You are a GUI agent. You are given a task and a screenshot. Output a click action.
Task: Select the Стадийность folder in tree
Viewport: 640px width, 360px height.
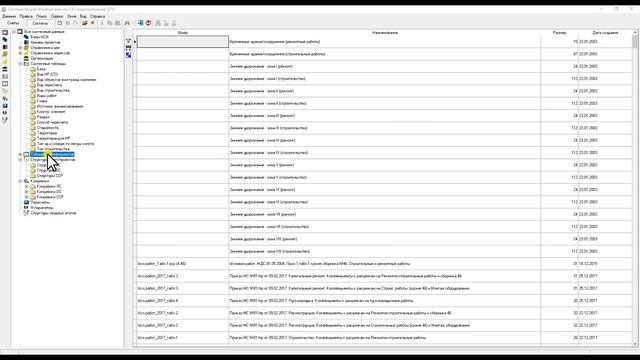coord(48,128)
